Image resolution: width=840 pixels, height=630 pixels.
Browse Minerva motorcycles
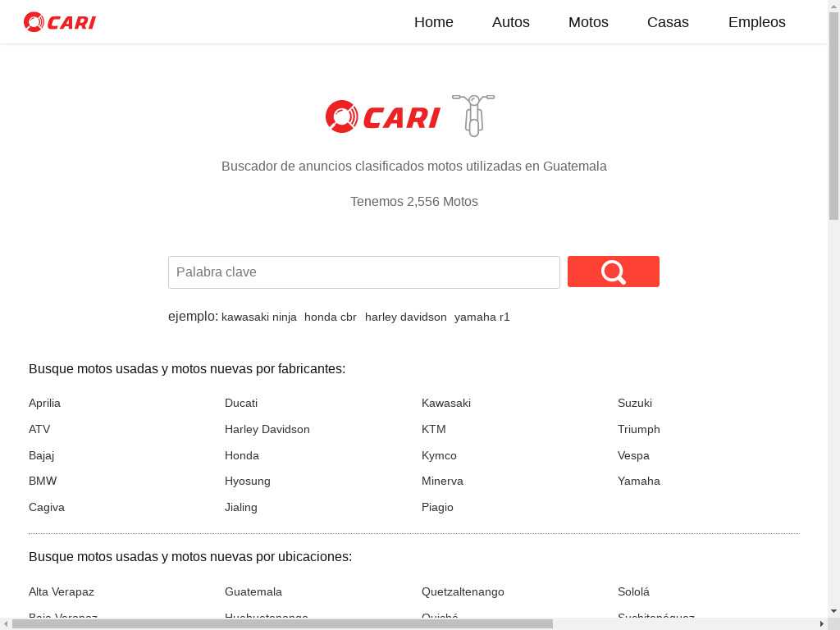click(x=442, y=481)
